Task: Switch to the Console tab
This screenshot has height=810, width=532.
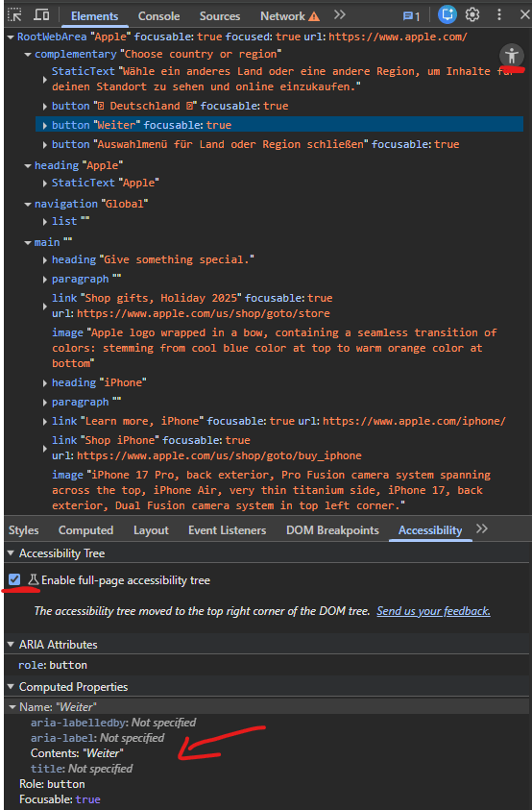Action: 159,16
